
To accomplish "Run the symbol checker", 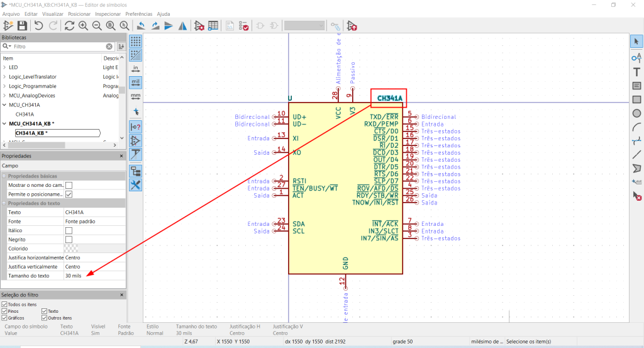I will tap(243, 26).
